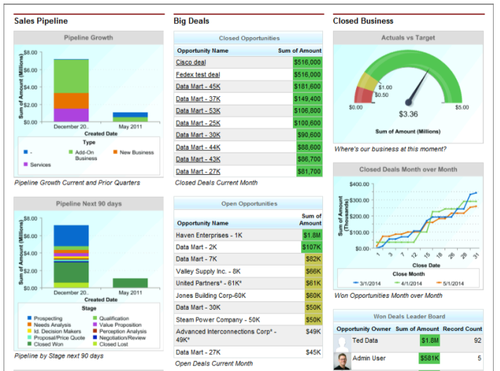Click the Prospecting stage legend swatch

click(29, 318)
